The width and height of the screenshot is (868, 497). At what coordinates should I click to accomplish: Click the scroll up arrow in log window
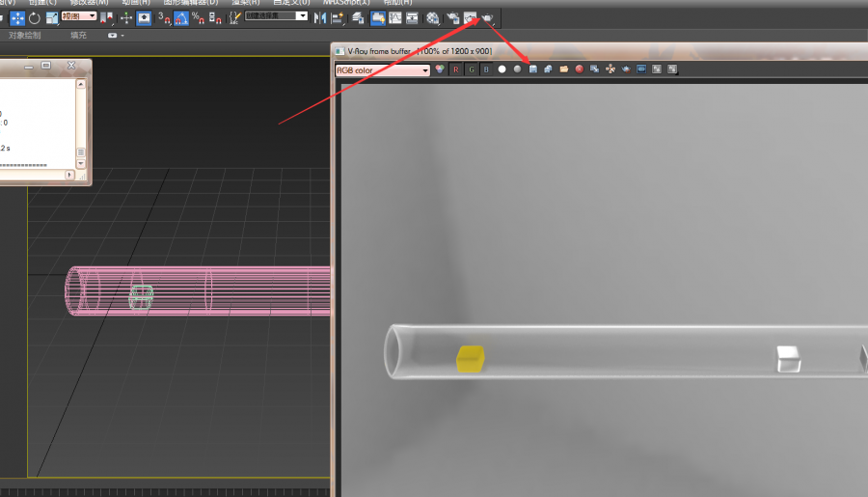pyautogui.click(x=82, y=86)
